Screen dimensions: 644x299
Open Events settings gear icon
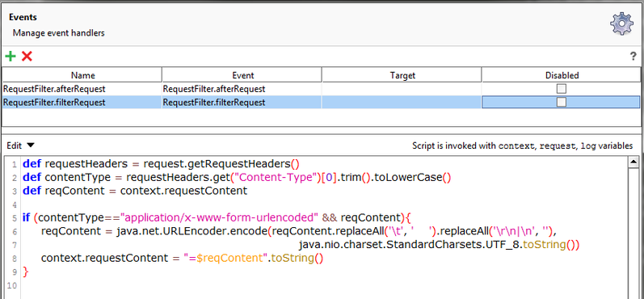click(x=622, y=23)
